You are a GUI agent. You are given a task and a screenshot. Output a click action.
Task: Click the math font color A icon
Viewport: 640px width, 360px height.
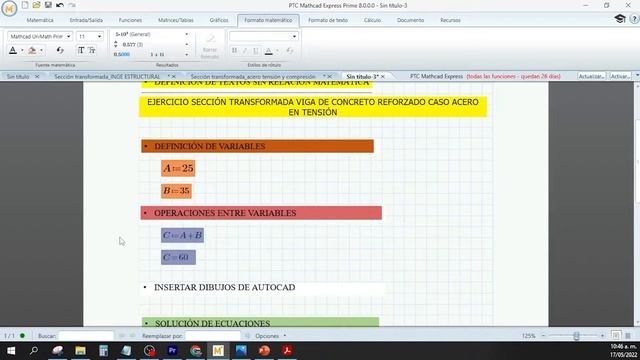(13, 50)
